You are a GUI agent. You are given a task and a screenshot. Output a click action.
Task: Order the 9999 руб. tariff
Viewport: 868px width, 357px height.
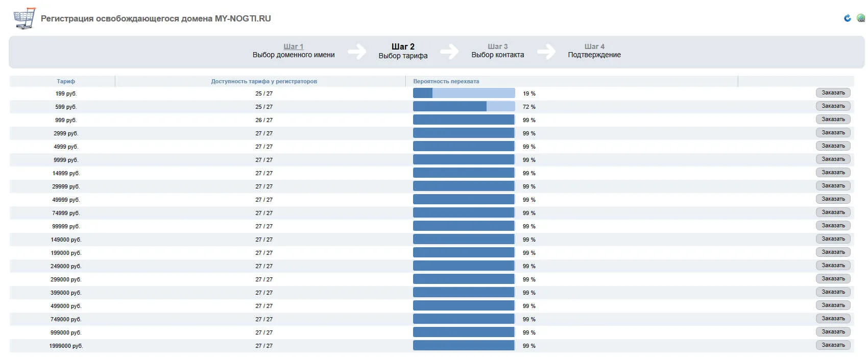coord(833,159)
